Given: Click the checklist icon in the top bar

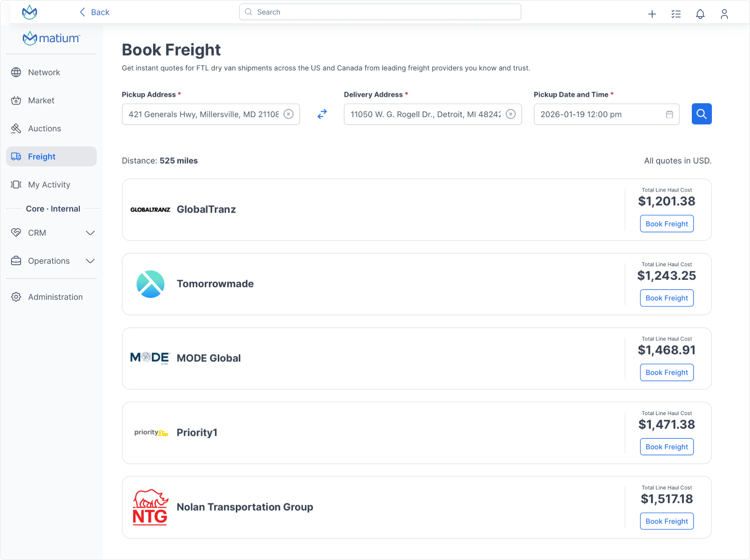Looking at the screenshot, I should tap(676, 14).
